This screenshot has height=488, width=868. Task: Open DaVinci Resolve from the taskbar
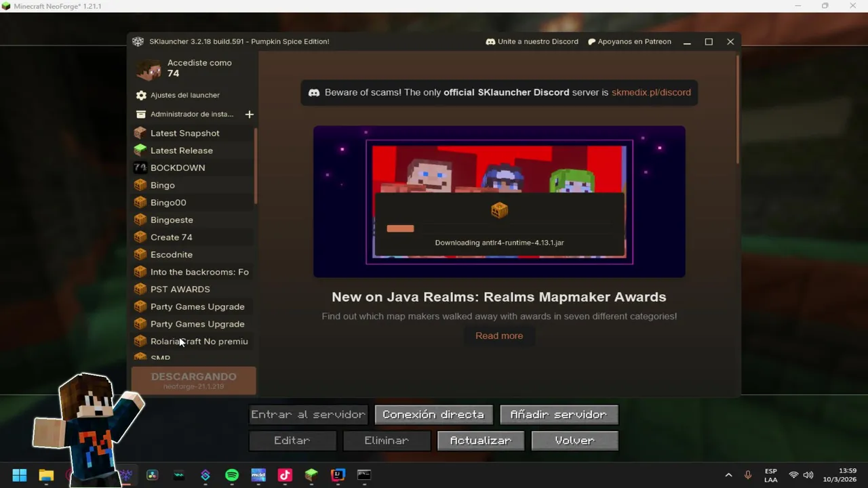coord(152,475)
